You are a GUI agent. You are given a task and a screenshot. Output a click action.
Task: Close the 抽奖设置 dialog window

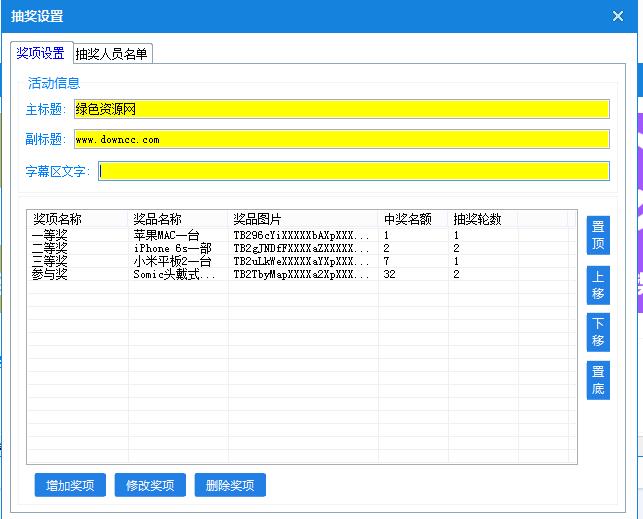click(x=617, y=16)
